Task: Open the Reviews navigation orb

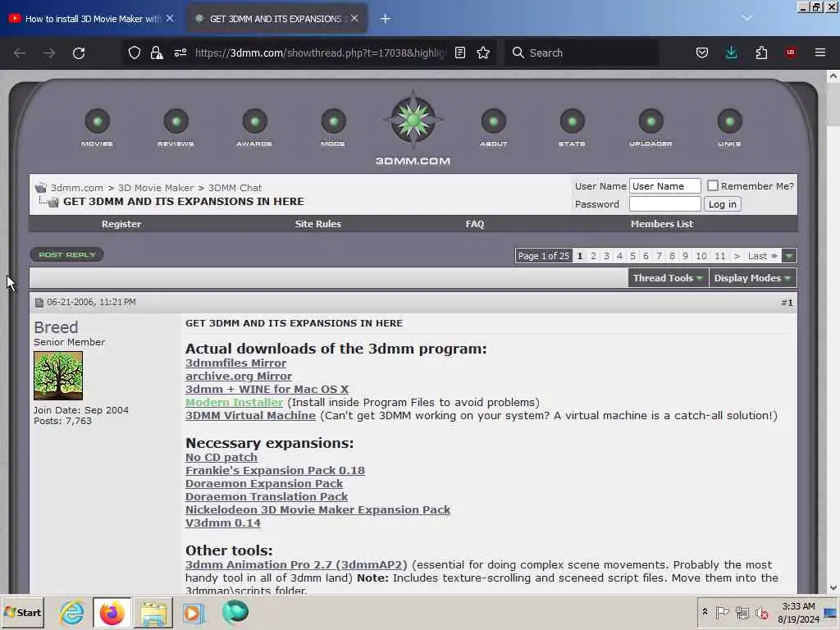Action: [176, 121]
